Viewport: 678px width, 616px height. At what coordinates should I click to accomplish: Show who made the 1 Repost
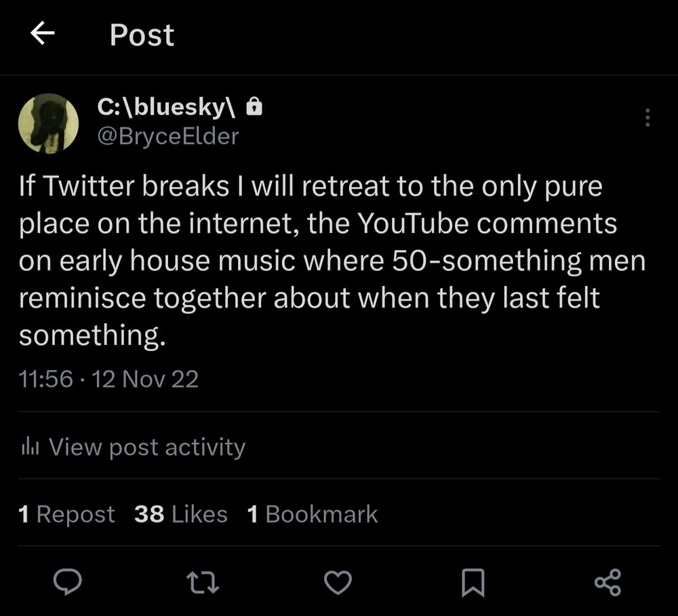click(67, 514)
